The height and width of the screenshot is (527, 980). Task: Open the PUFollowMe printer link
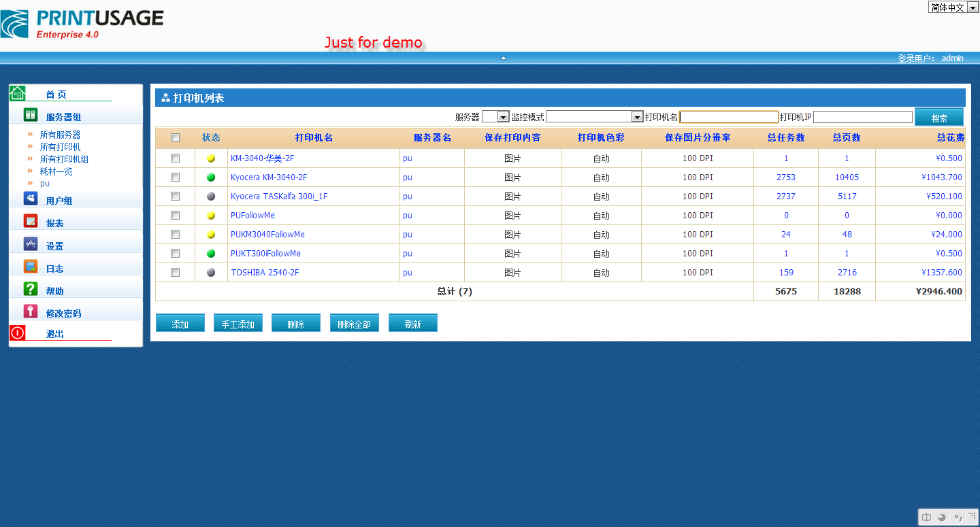252,216
